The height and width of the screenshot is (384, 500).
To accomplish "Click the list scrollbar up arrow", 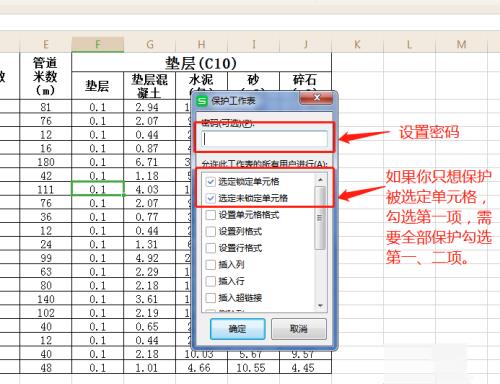I will (320, 180).
